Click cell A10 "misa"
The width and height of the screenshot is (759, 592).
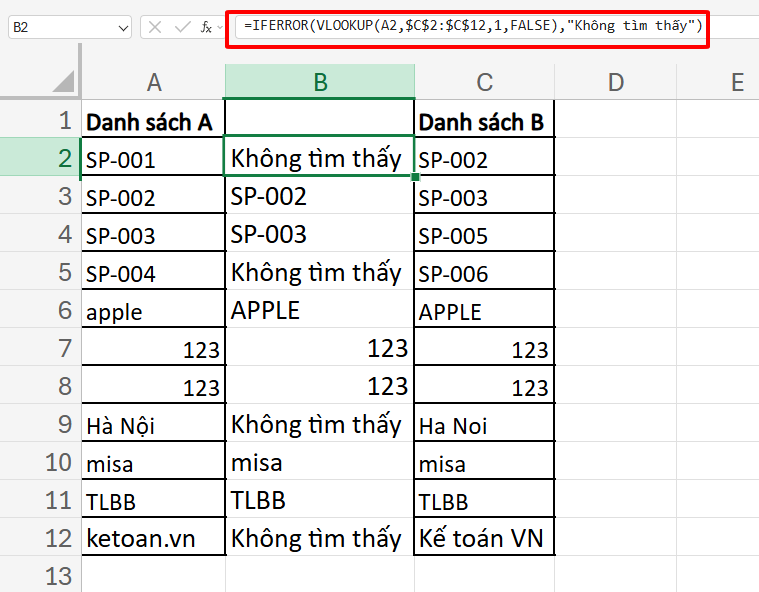153,461
